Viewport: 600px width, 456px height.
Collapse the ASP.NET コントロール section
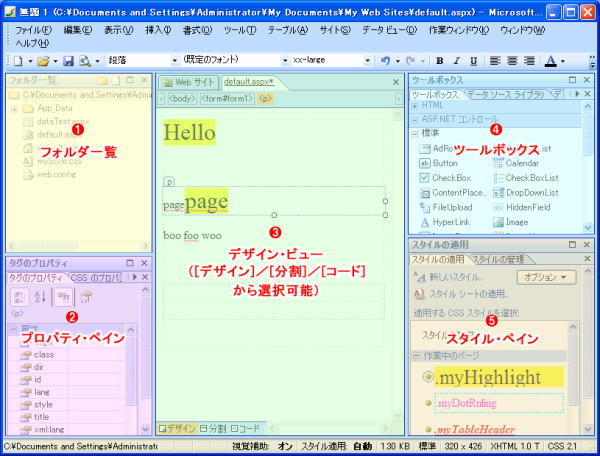(415, 119)
